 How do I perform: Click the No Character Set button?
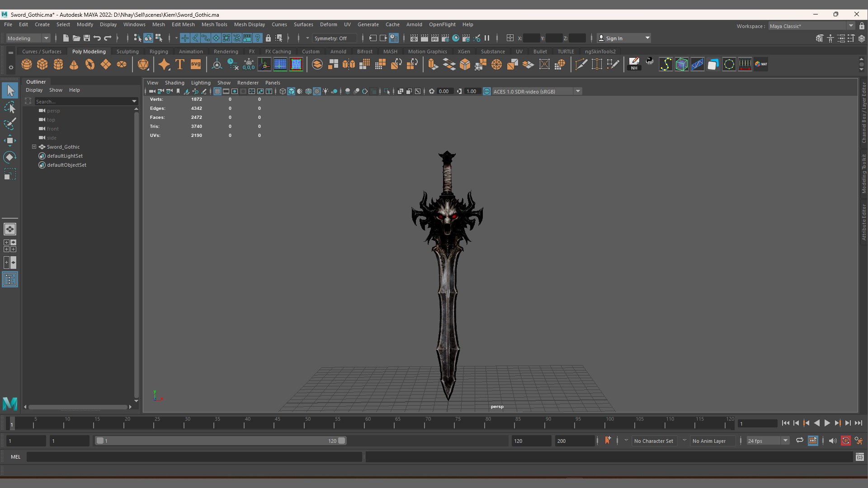[x=653, y=441]
